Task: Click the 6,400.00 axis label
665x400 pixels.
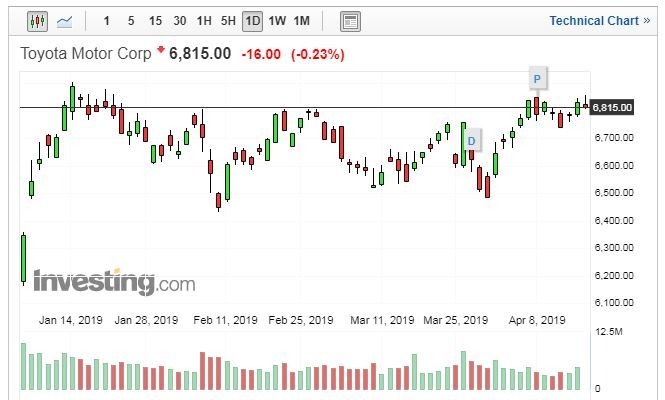Action: pos(614,220)
